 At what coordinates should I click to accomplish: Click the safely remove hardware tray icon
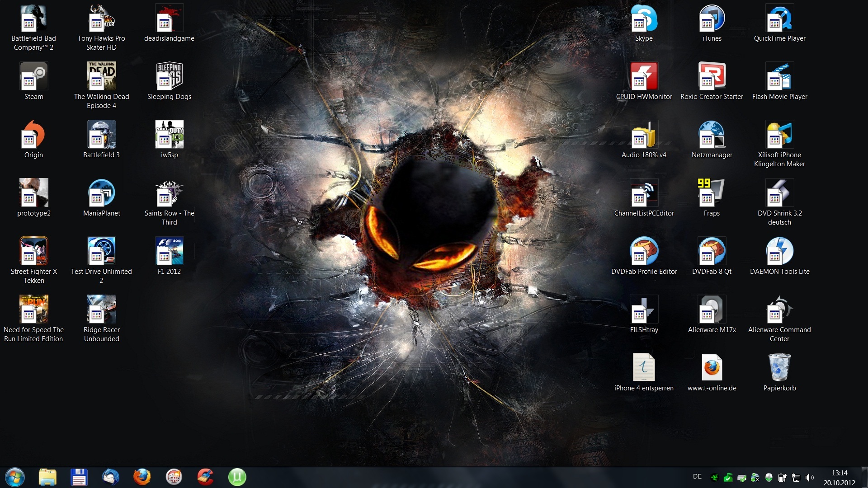741,478
